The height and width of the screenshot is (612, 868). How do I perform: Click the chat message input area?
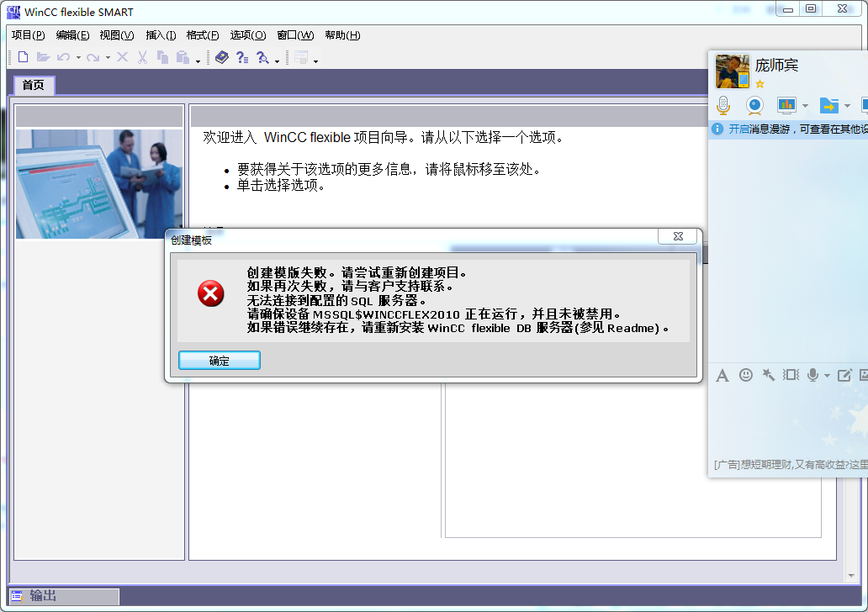coord(788,420)
